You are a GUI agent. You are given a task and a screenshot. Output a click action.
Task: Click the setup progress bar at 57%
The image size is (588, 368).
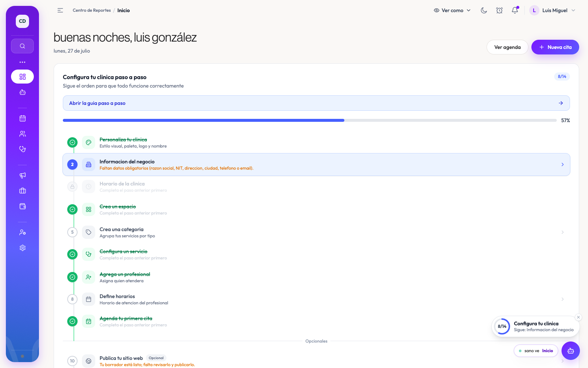pyautogui.click(x=309, y=120)
